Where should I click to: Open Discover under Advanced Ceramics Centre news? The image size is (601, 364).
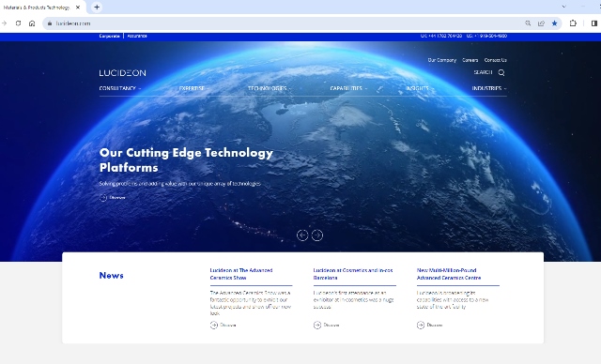[430, 325]
